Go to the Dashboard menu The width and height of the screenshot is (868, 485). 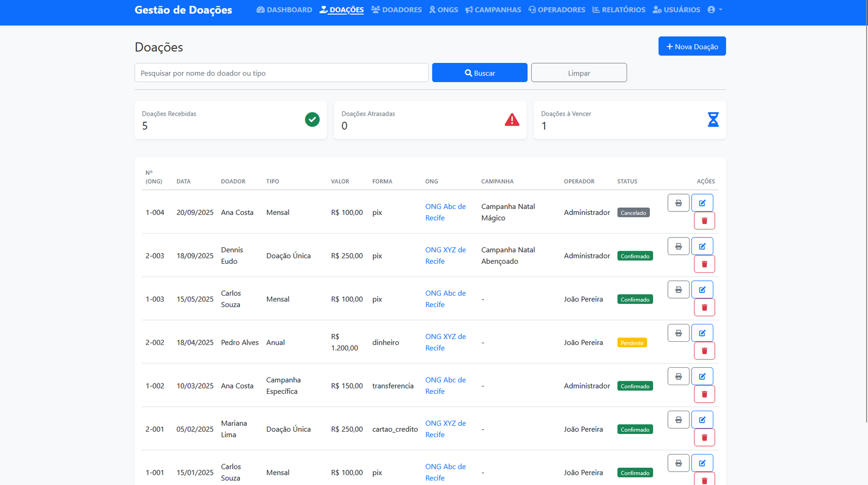[x=284, y=10]
